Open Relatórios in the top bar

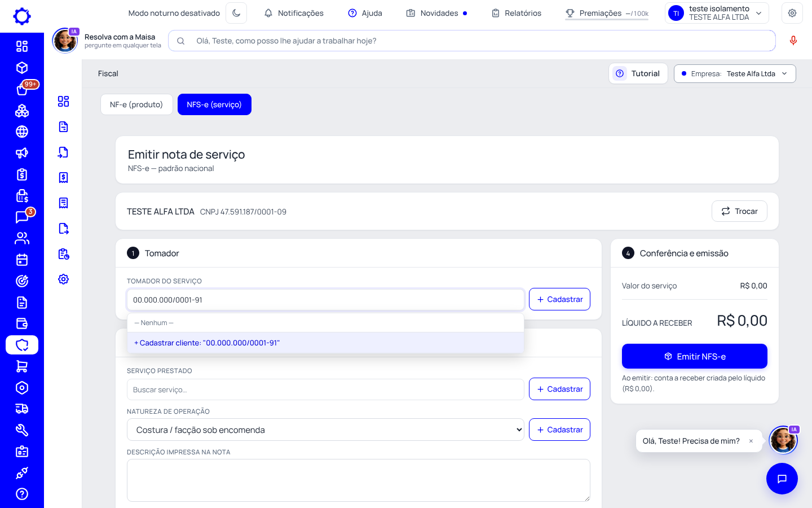tap(516, 13)
